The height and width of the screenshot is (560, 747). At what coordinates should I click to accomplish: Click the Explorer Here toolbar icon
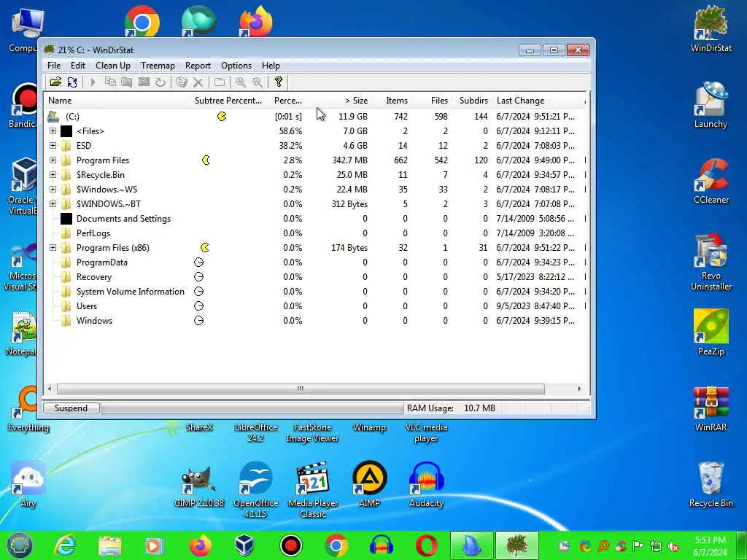pyautogui.click(x=127, y=82)
